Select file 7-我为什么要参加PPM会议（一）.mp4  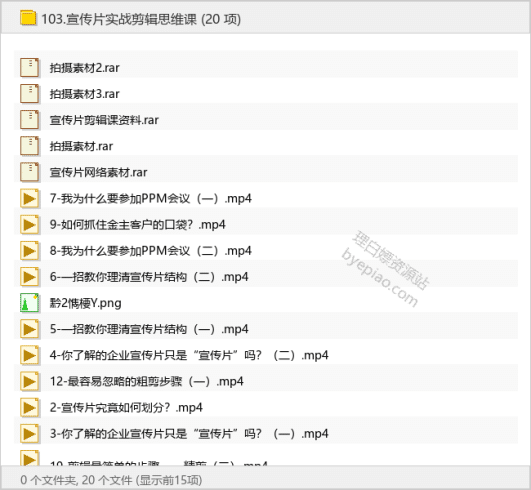[x=151, y=198]
